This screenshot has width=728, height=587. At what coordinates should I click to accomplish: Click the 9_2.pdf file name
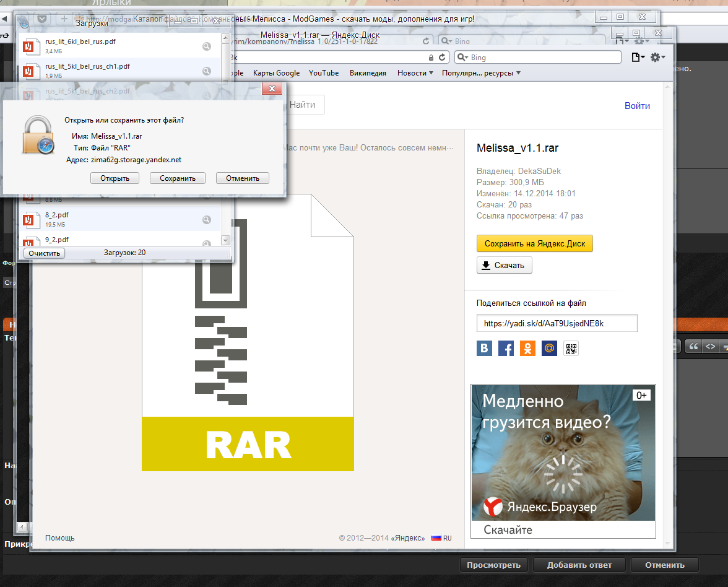tap(57, 240)
